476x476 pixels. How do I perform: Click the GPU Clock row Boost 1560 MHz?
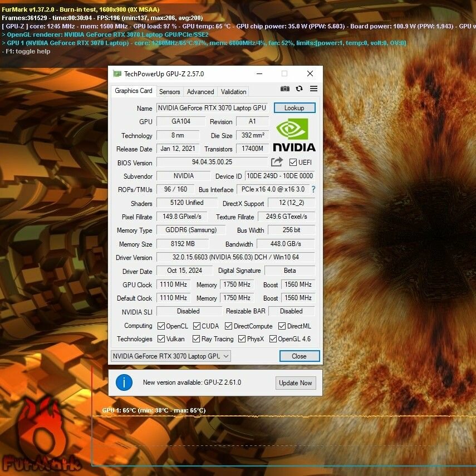click(x=298, y=284)
